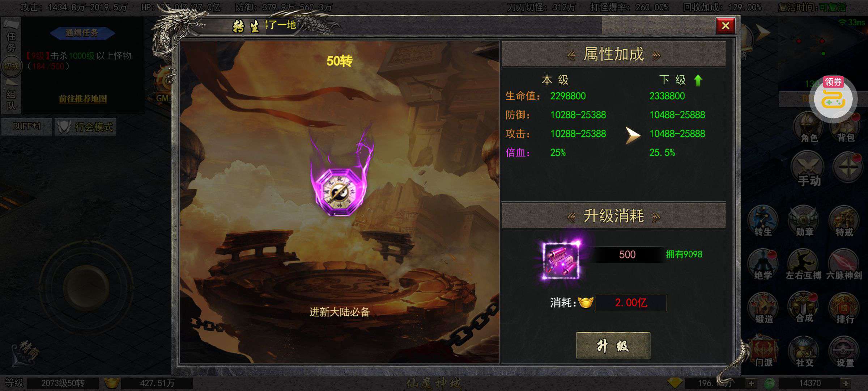
Task: Click the purple scroll material item
Action: (561, 261)
